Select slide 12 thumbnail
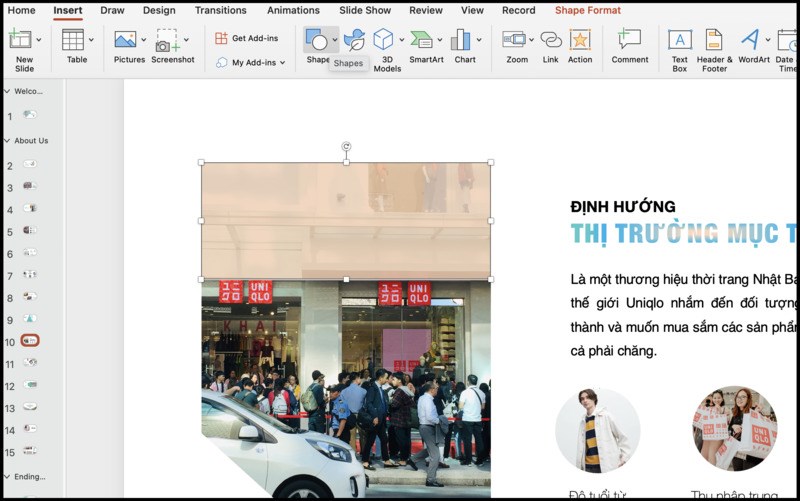 [30, 384]
